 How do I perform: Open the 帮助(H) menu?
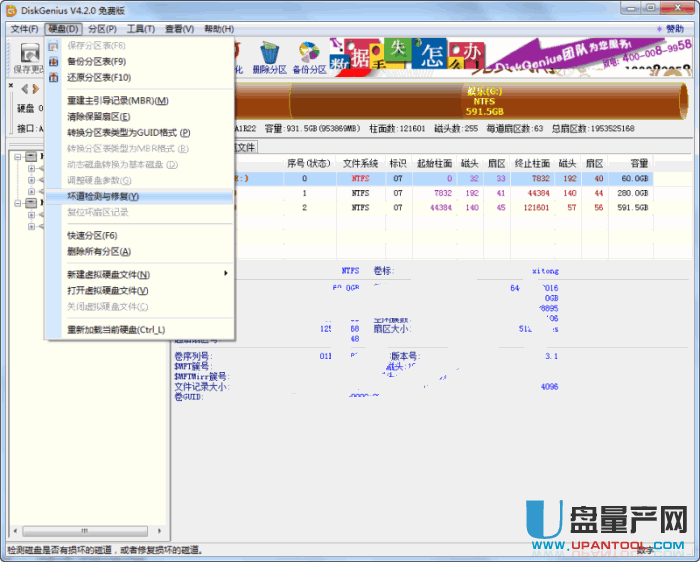[x=219, y=29]
